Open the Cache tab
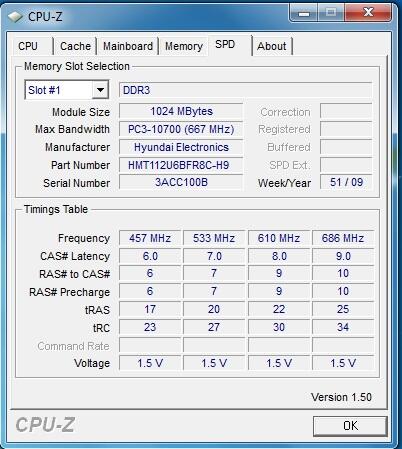The height and width of the screenshot is (449, 402). coord(75,46)
